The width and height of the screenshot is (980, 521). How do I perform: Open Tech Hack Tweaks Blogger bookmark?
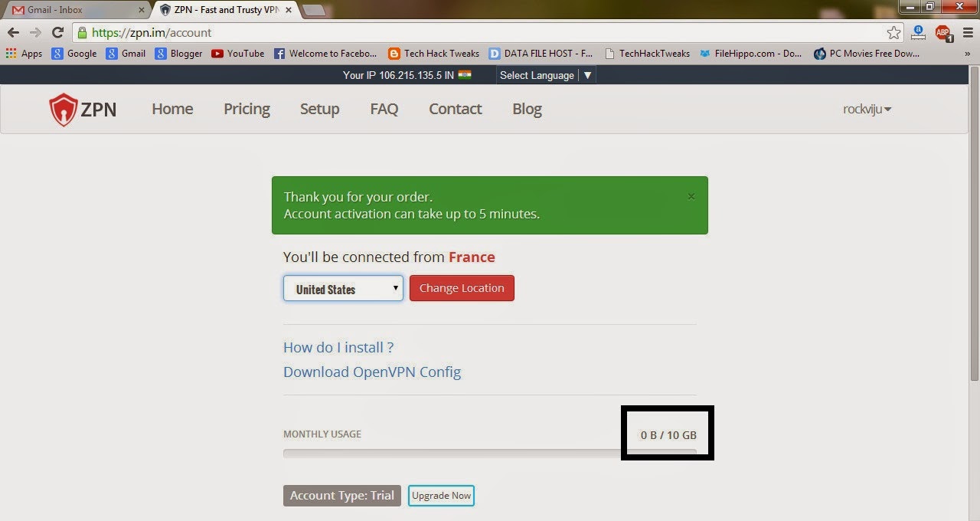point(433,54)
